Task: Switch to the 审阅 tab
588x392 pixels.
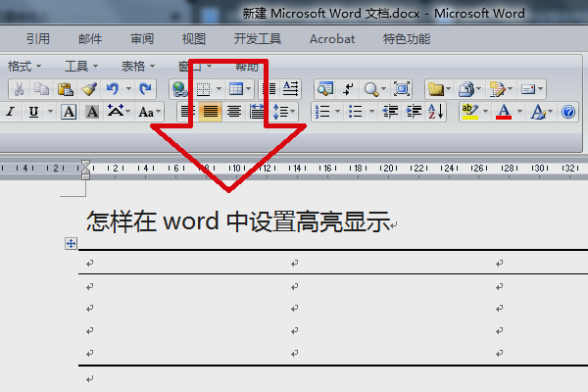Action: pos(142,38)
